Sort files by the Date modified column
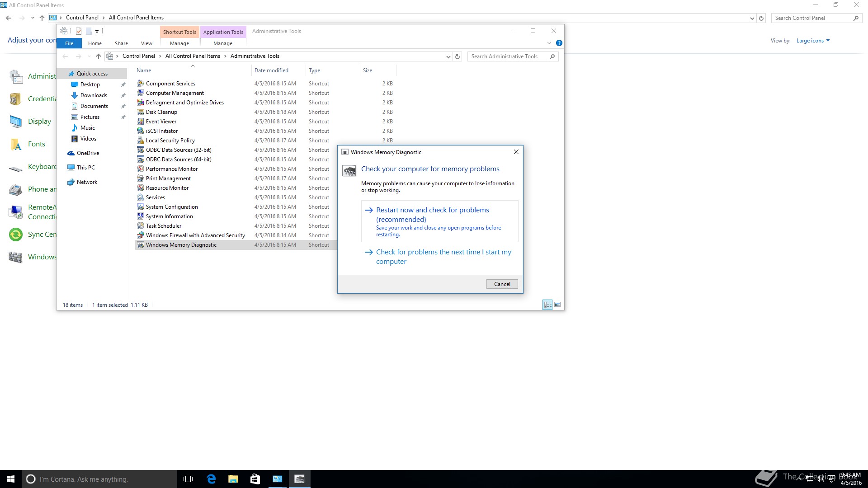The width and height of the screenshot is (868, 488). 278,70
